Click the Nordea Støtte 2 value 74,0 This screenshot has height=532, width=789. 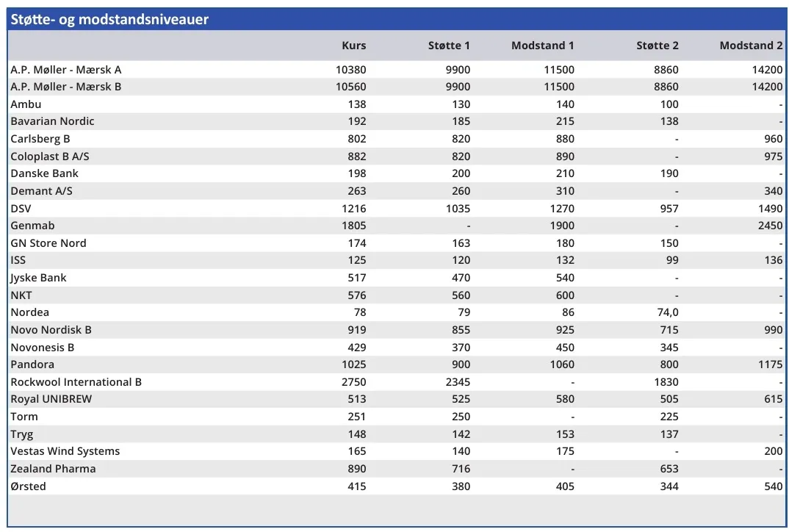click(x=667, y=312)
